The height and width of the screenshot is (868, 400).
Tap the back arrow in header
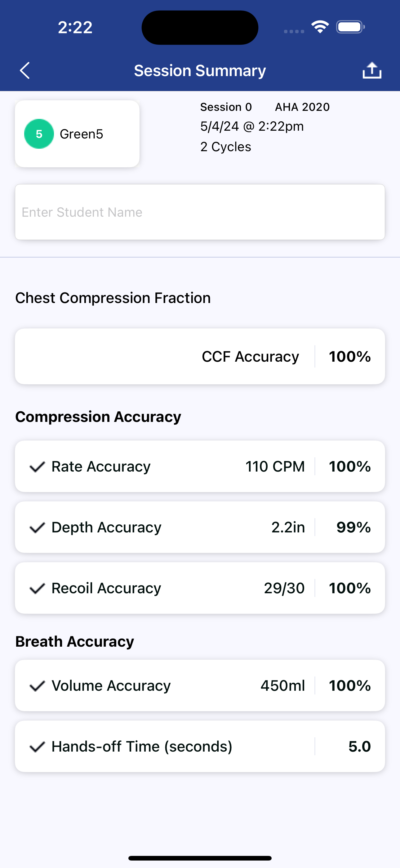[25, 70]
